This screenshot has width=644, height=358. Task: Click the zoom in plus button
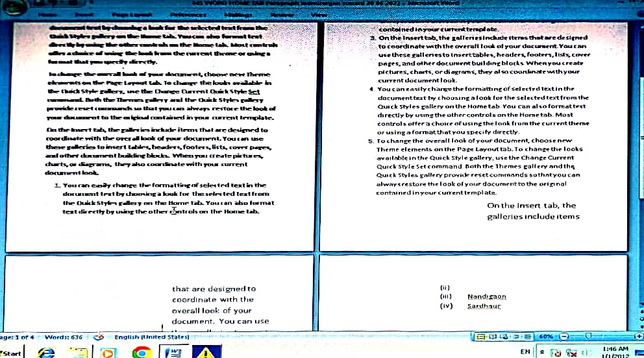pos(639,337)
